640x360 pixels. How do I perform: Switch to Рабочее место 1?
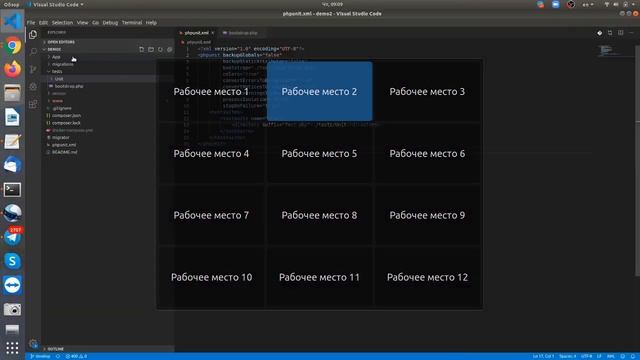(211, 91)
